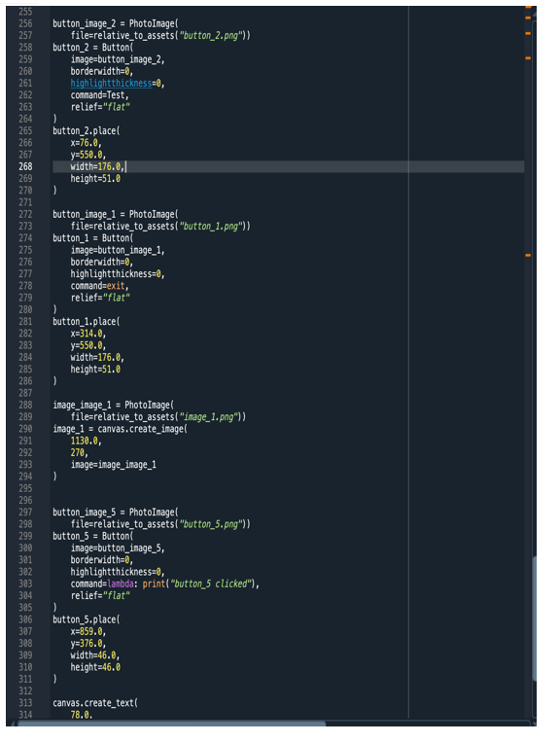
Task: Click the purple 'lambda' keyword
Action: pos(121,584)
